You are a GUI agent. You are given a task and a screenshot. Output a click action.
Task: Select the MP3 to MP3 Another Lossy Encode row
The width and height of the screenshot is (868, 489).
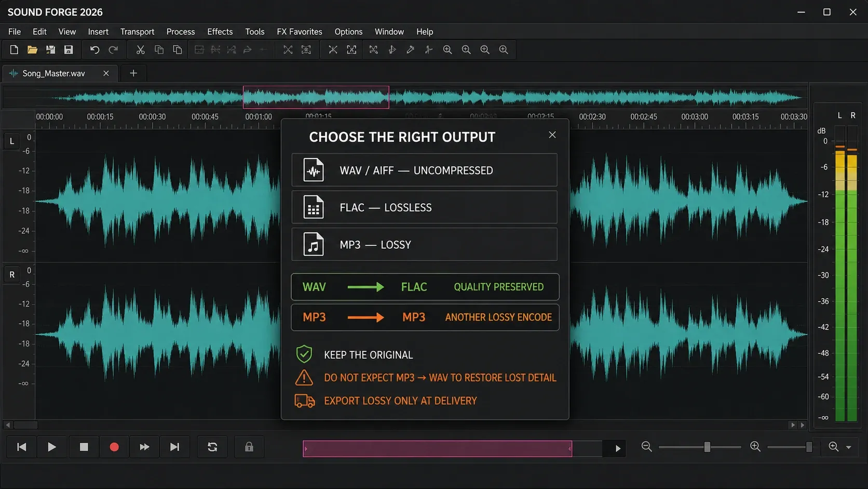point(425,317)
